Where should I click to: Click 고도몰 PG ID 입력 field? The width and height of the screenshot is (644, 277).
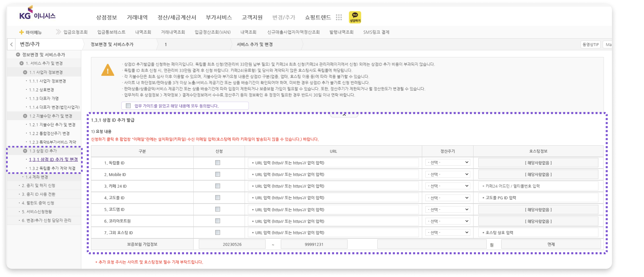click(x=538, y=198)
